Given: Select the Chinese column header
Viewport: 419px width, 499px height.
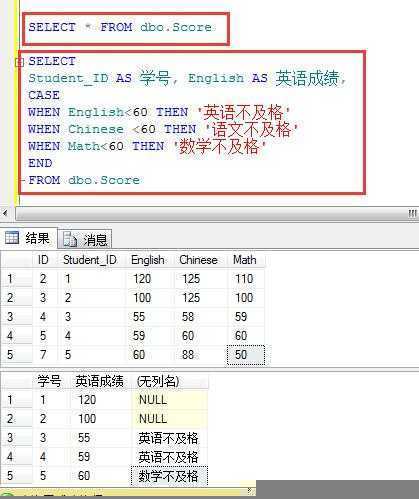Looking at the screenshot, I should 198,260.
